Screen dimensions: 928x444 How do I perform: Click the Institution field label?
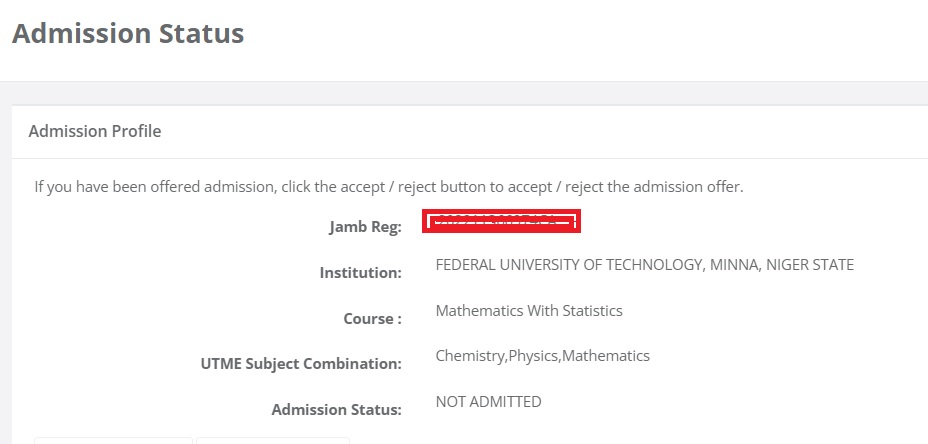pos(360,273)
